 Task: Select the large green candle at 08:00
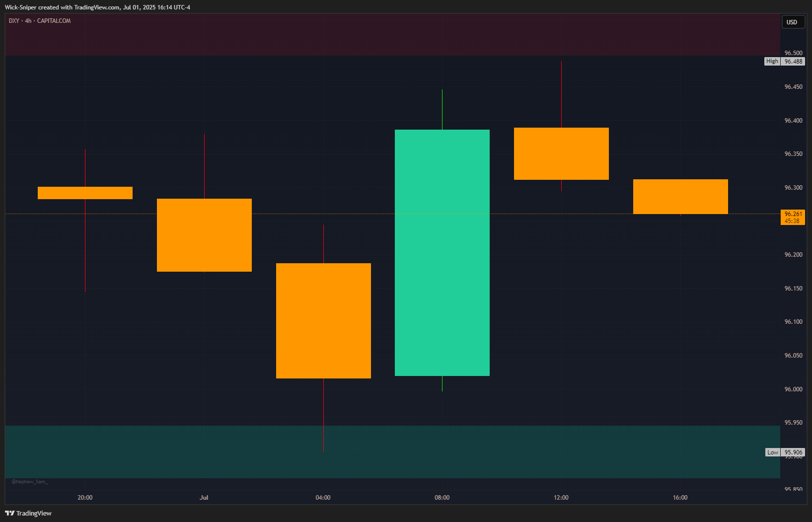tap(442, 253)
